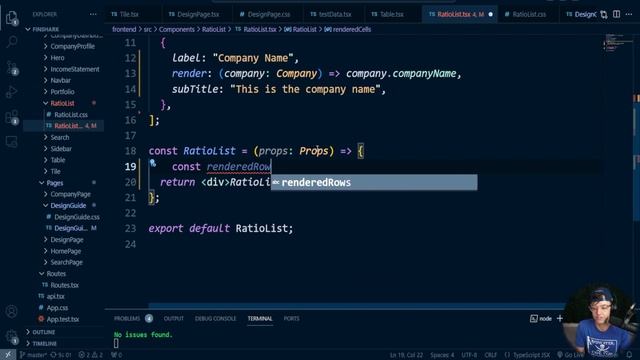This screenshot has height=360, width=640.
Task: Switch to the Table.tsx tab
Action: [391, 14]
